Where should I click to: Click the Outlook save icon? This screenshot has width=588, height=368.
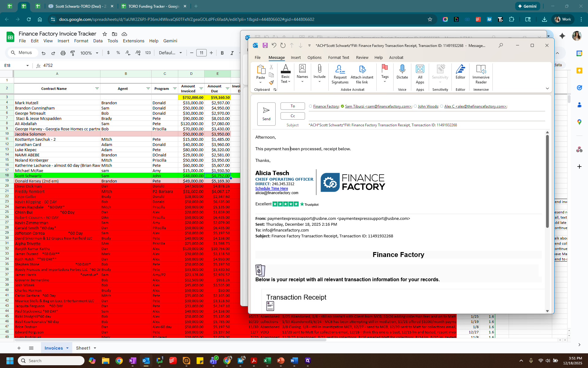[265, 46]
